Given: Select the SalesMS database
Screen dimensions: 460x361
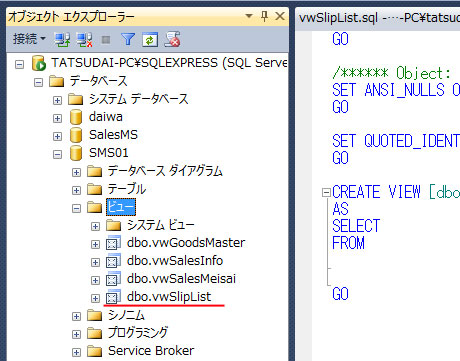Looking at the screenshot, I should (113, 135).
